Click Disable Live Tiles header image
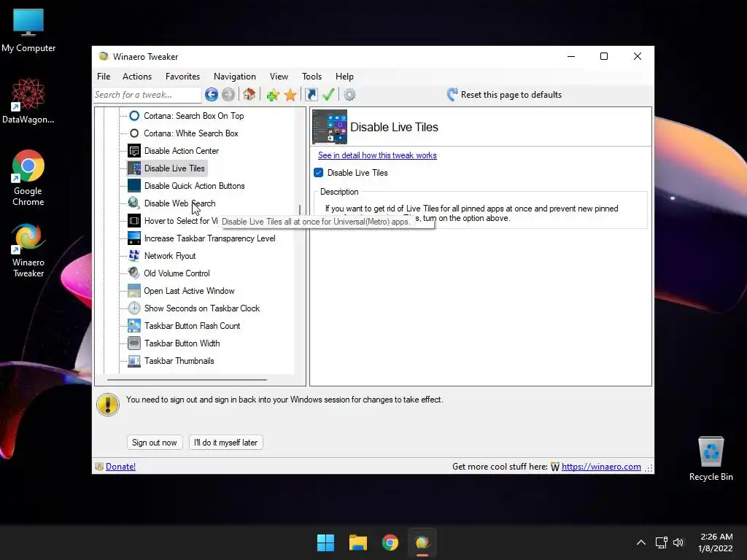747x560 pixels. click(x=330, y=127)
